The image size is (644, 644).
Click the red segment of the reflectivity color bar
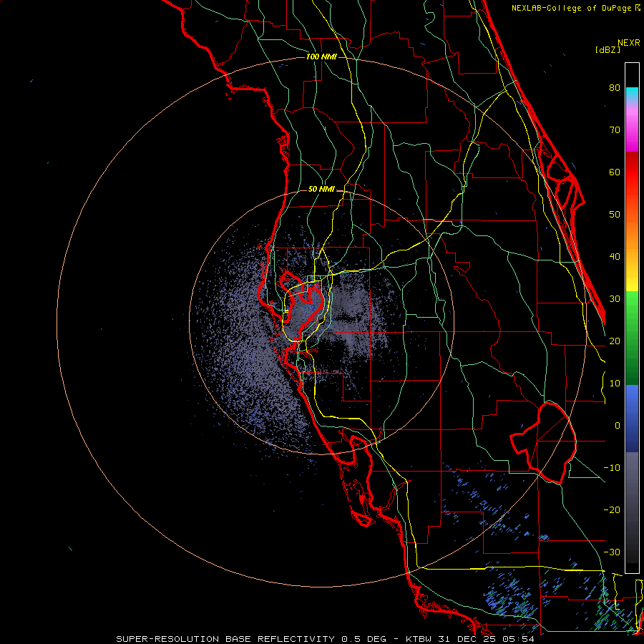[632, 172]
